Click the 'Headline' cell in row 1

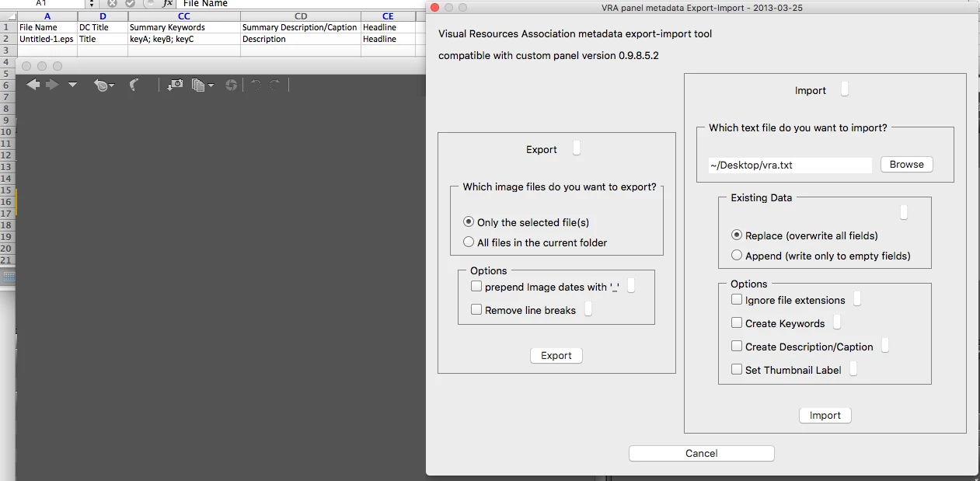coord(388,27)
